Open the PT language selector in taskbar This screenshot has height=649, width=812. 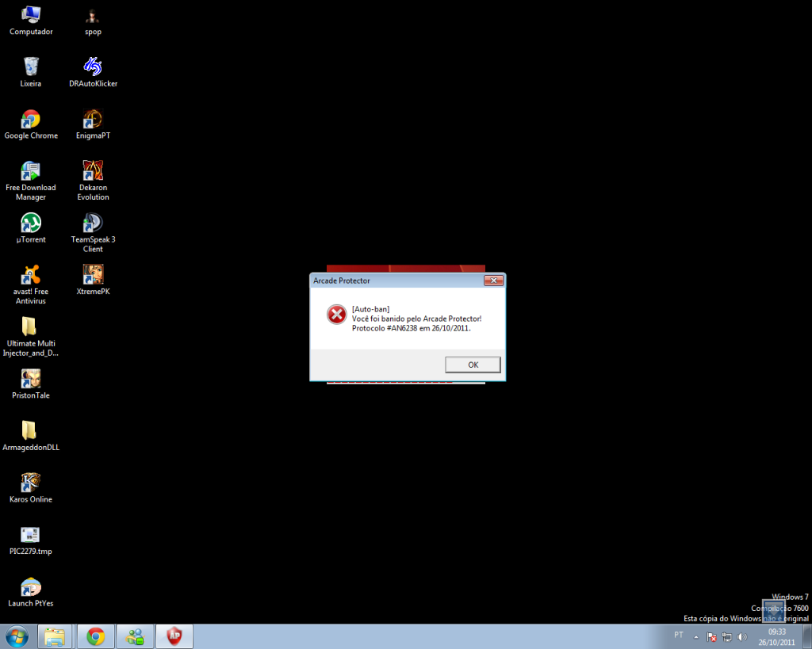click(x=679, y=636)
